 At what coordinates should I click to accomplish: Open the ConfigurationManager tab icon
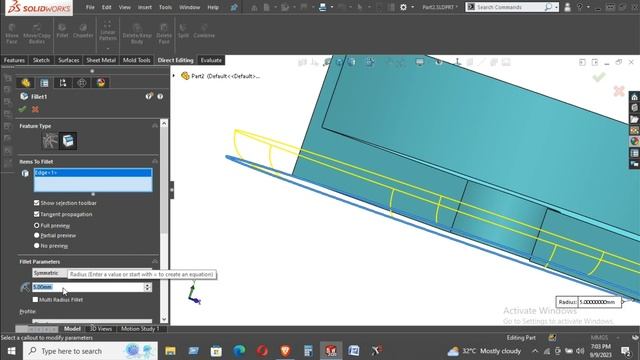tap(63, 83)
